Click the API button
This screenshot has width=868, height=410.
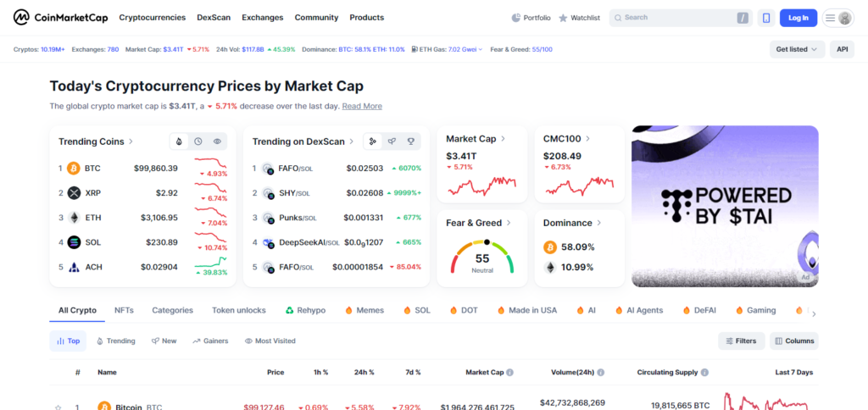pos(842,49)
